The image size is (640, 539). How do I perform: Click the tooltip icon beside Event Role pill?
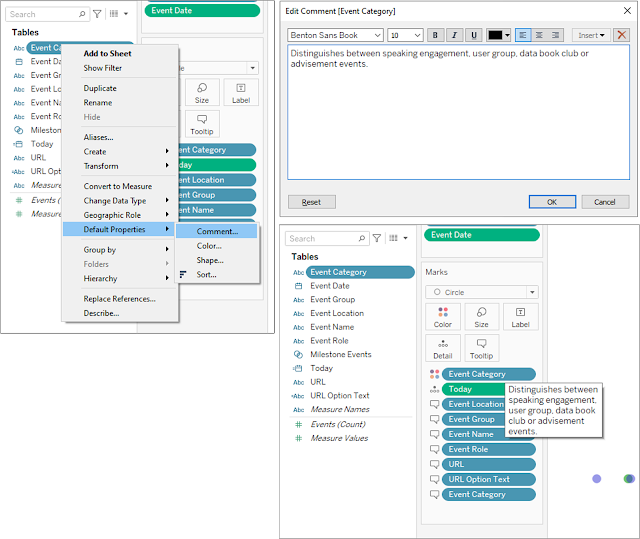(x=434, y=450)
